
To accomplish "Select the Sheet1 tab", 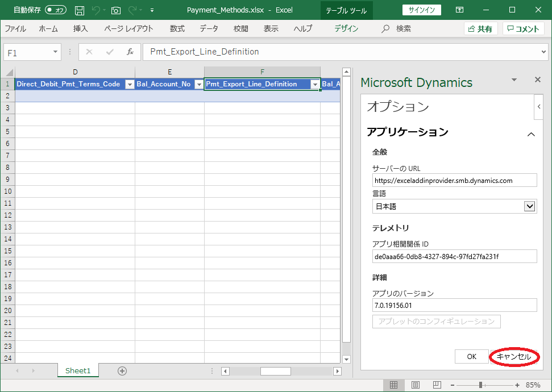I will pyautogui.click(x=78, y=370).
